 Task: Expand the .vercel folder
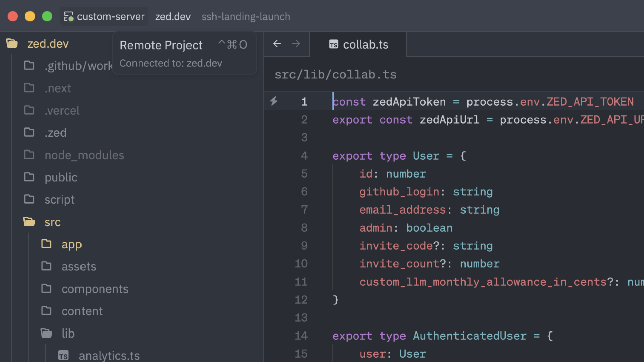[62, 110]
